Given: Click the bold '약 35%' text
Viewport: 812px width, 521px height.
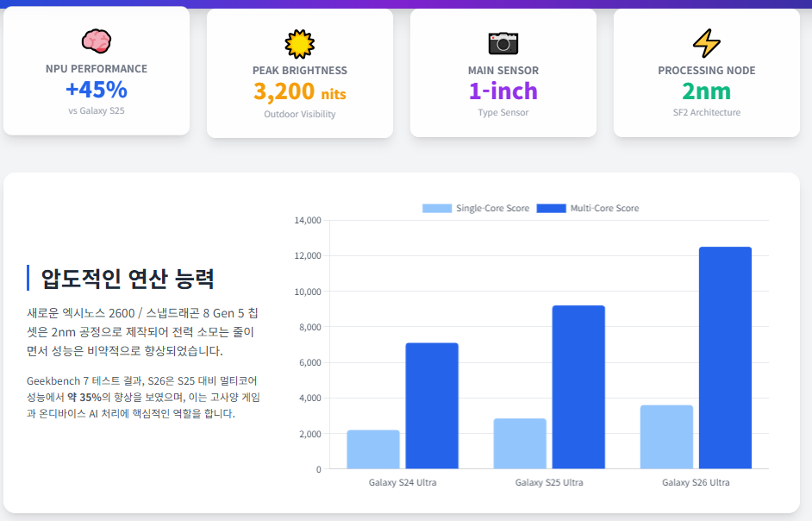Looking at the screenshot, I should [x=84, y=398].
